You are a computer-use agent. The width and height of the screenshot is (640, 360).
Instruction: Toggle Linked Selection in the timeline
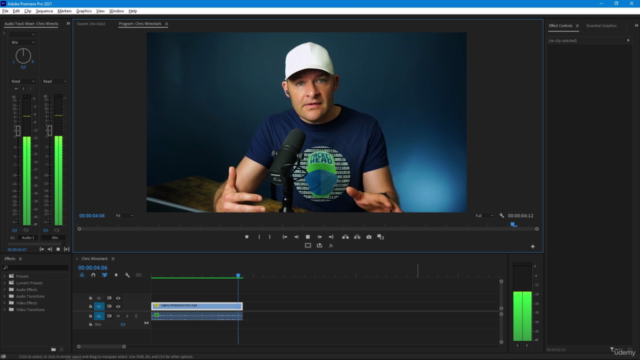point(104,275)
